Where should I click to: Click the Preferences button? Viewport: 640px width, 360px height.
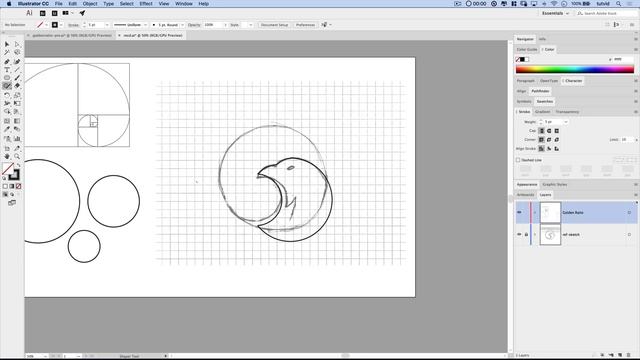click(305, 25)
